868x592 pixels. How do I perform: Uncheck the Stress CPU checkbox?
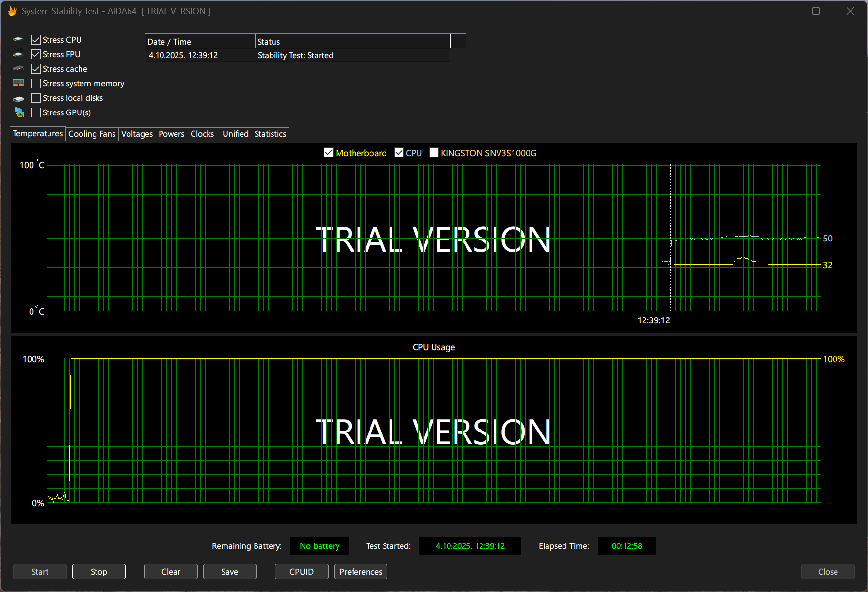point(36,40)
